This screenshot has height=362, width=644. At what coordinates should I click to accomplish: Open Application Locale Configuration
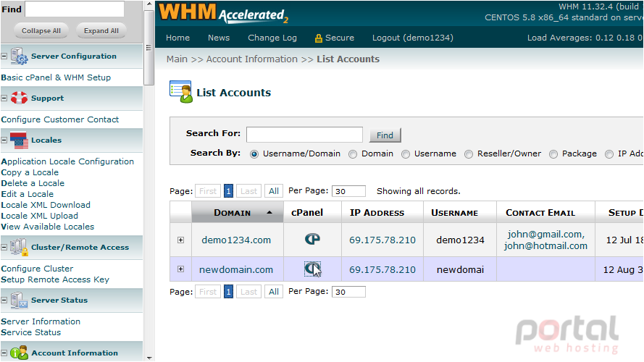click(x=67, y=161)
